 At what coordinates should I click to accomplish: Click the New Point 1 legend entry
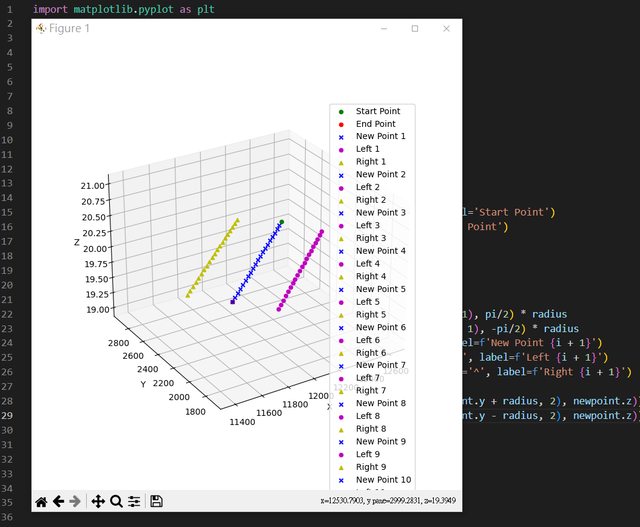[381, 136]
